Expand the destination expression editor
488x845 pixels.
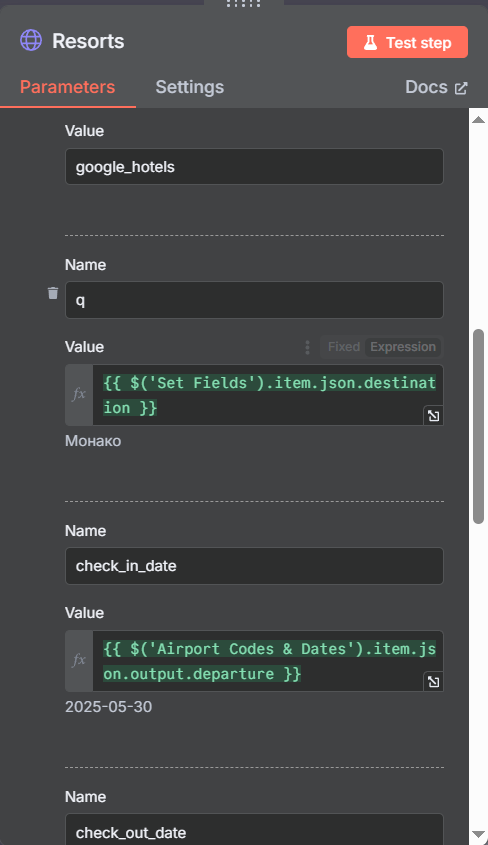pyautogui.click(x=433, y=415)
